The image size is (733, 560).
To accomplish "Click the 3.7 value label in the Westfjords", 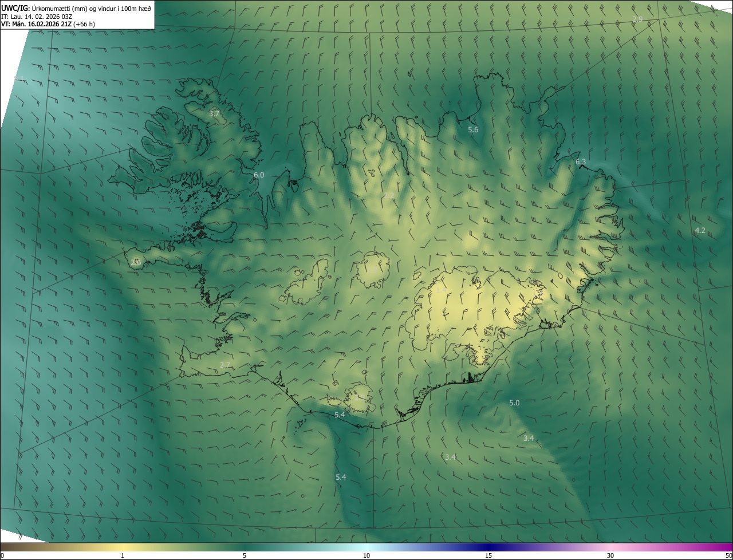I will 214,114.
